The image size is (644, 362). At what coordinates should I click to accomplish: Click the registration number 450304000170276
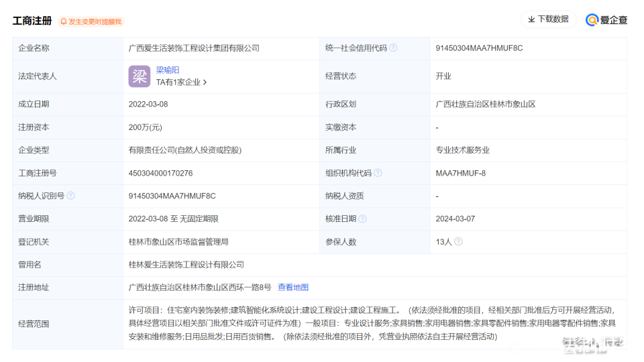click(160, 173)
